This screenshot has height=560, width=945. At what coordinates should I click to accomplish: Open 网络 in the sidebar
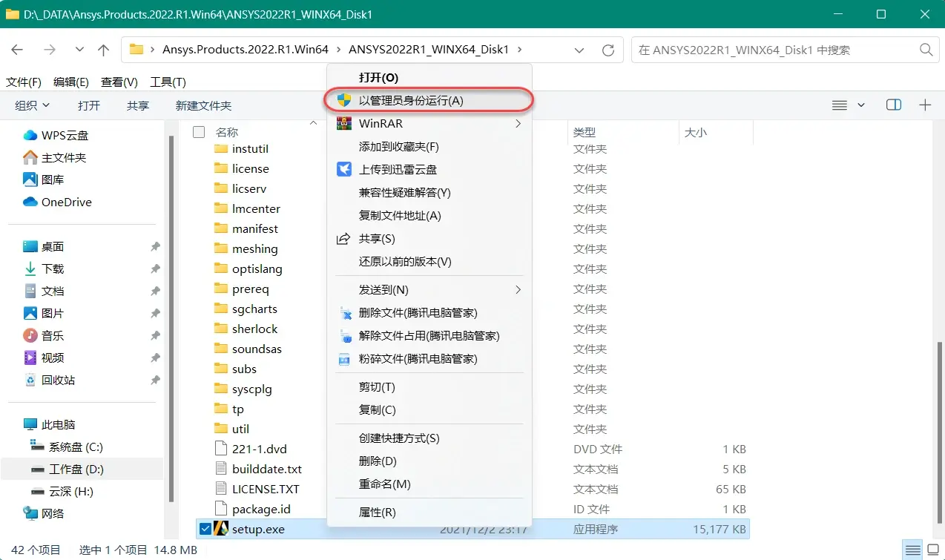(x=44, y=513)
